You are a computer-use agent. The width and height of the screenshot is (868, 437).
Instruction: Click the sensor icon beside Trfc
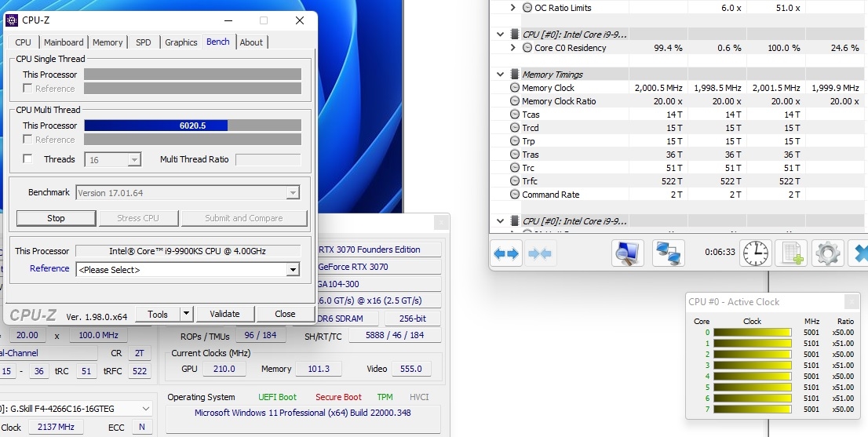coord(514,181)
